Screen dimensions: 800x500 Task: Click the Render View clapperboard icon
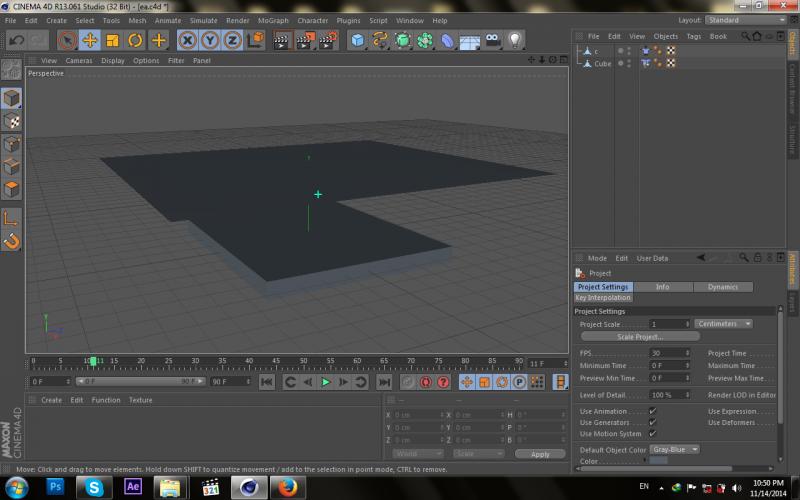tap(282, 41)
